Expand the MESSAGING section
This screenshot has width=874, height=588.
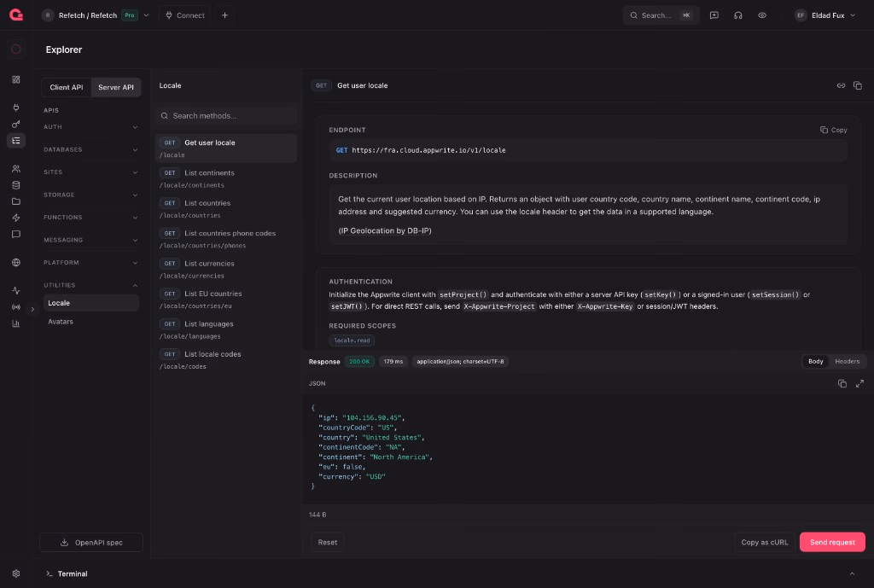coord(90,240)
